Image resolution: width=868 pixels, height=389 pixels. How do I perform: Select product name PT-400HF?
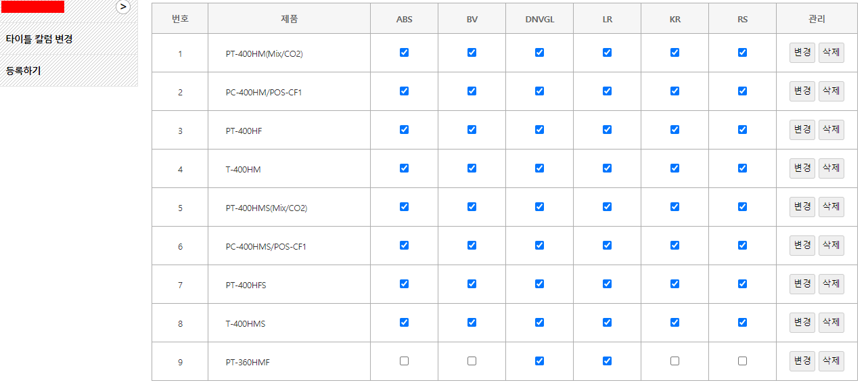[244, 131]
